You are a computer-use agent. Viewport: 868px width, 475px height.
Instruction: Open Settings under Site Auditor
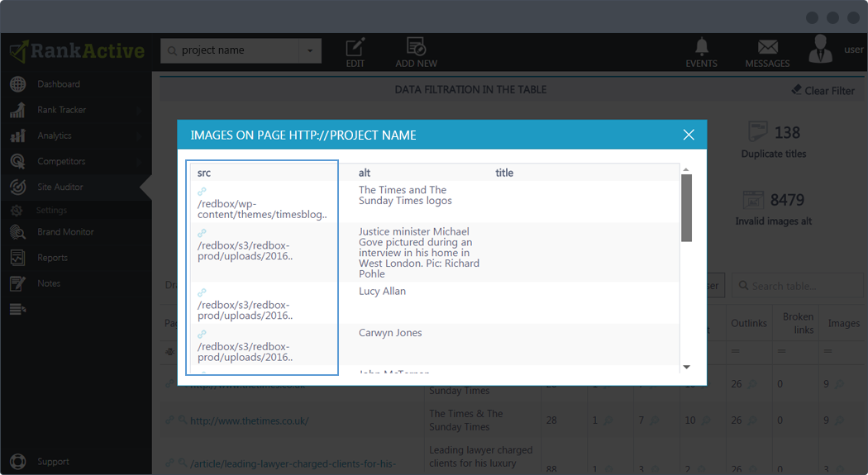tap(51, 210)
